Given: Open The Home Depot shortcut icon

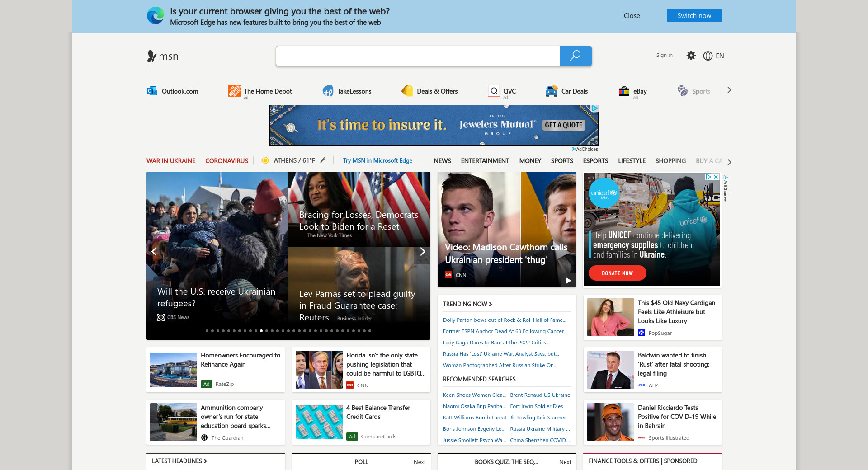Looking at the screenshot, I should click(234, 91).
